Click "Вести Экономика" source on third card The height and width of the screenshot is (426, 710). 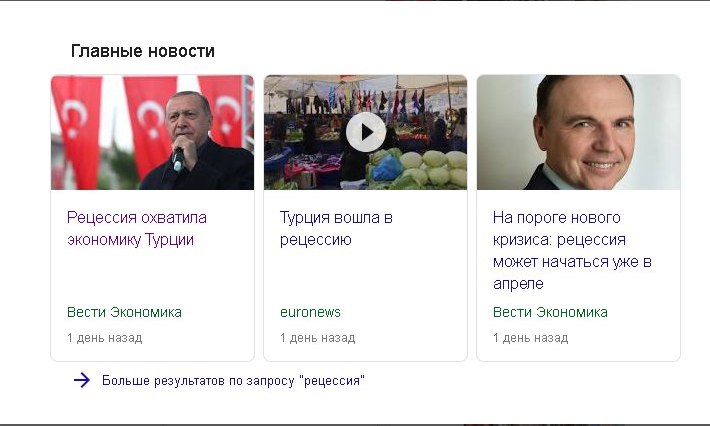550,312
